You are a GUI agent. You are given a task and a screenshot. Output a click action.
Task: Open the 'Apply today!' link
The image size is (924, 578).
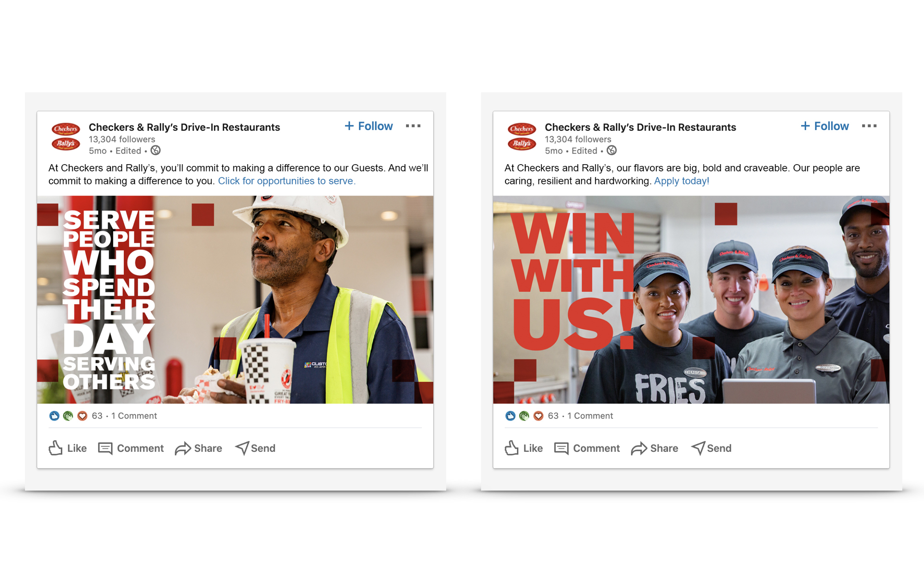(x=681, y=181)
